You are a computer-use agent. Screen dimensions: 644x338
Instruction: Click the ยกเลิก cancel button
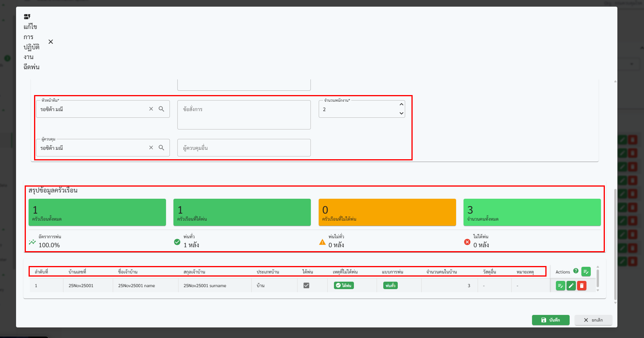pyautogui.click(x=593, y=320)
